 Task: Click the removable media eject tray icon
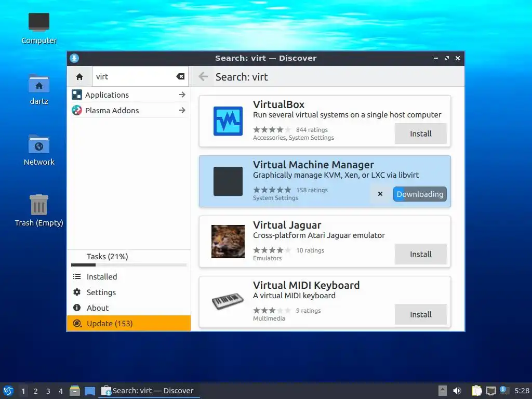tap(443, 391)
